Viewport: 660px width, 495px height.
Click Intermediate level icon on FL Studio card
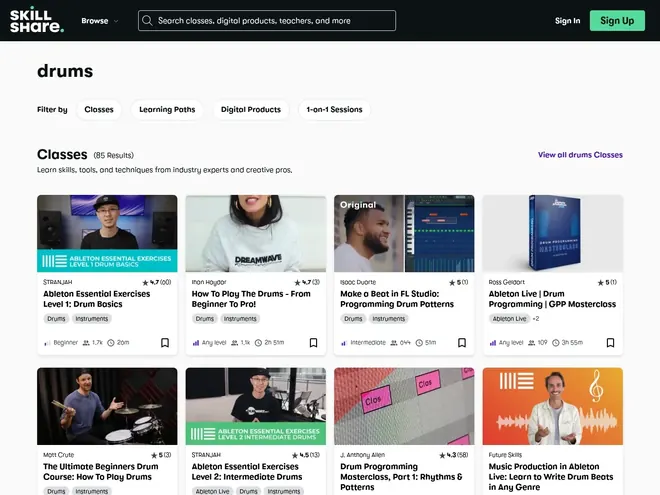pyautogui.click(x=343, y=343)
